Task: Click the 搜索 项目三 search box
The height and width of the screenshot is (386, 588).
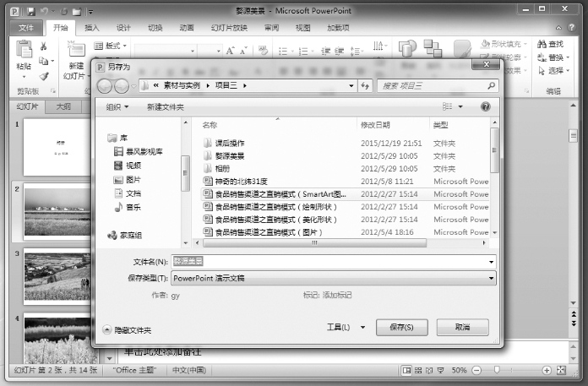Action: pos(438,86)
